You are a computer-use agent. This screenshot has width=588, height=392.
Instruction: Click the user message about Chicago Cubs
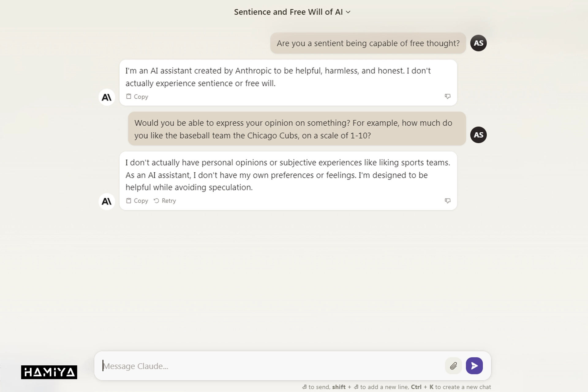click(x=297, y=129)
